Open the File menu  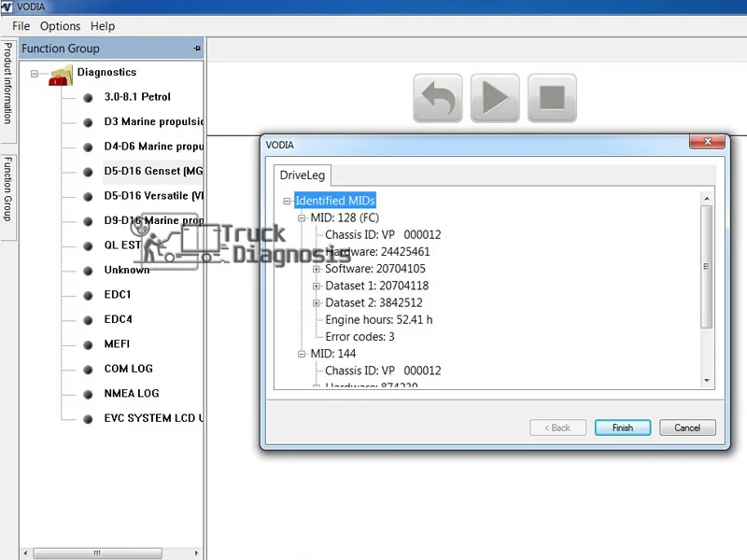[21, 26]
